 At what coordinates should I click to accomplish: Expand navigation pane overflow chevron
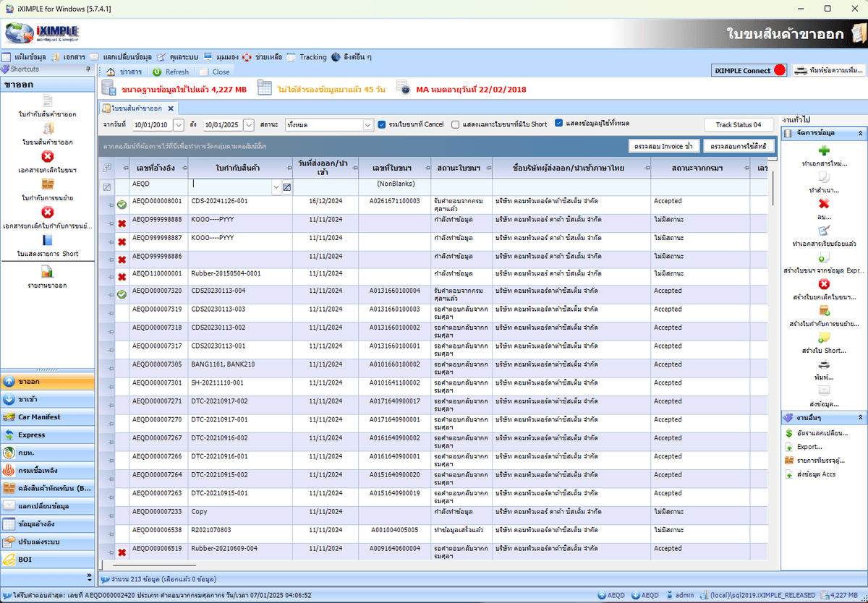[90, 578]
